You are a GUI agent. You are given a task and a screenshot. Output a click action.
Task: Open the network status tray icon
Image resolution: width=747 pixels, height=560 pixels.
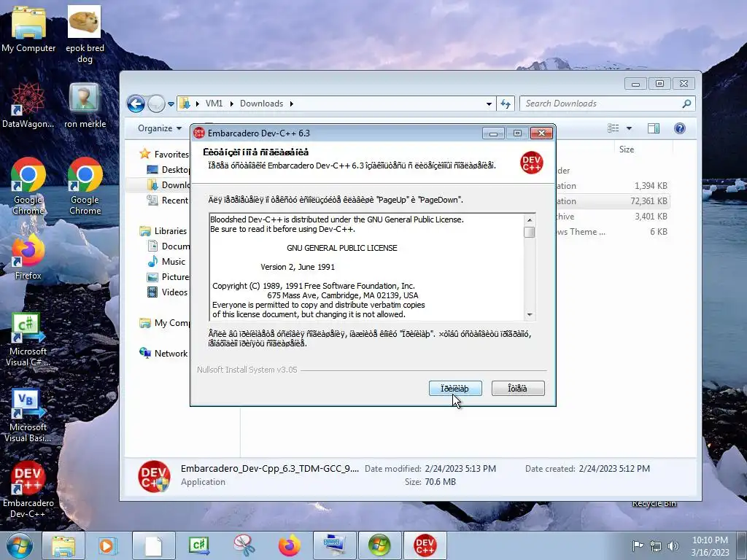pos(656,545)
